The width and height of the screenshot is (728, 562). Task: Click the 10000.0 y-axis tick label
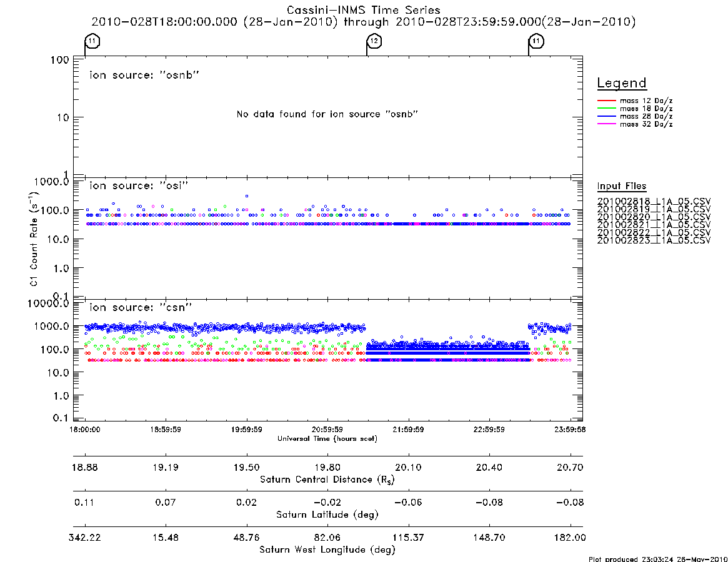pos(48,304)
